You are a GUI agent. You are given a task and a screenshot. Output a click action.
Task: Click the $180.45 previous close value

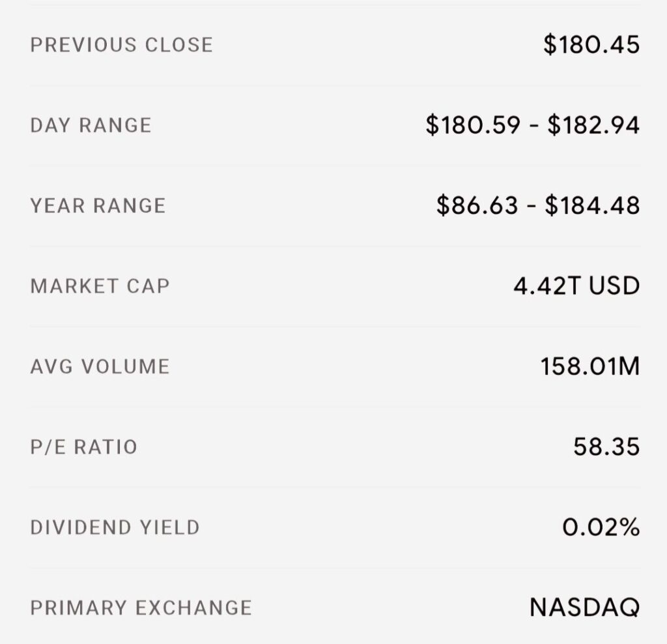click(x=591, y=44)
